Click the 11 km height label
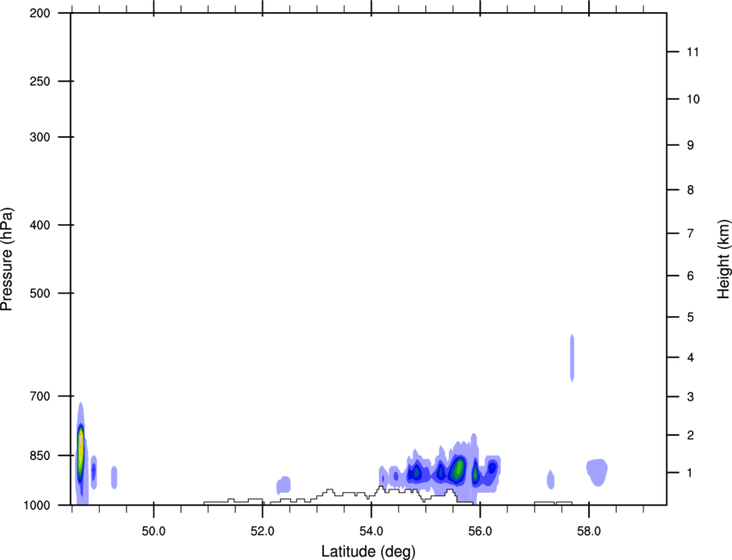 (x=693, y=52)
